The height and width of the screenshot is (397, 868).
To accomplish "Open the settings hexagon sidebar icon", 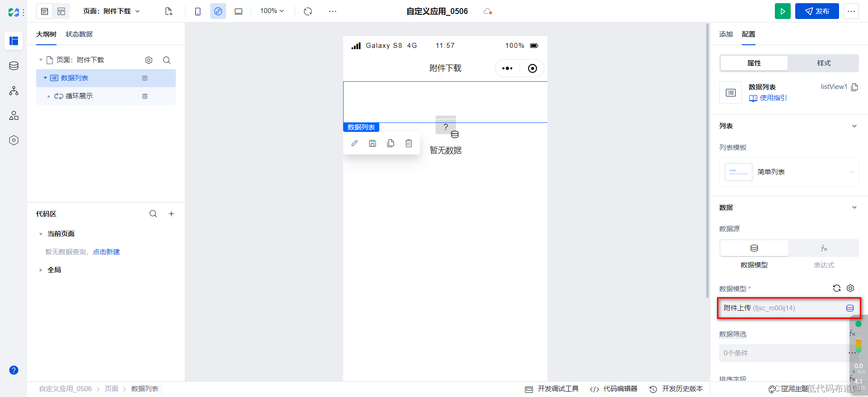I will tap(14, 140).
